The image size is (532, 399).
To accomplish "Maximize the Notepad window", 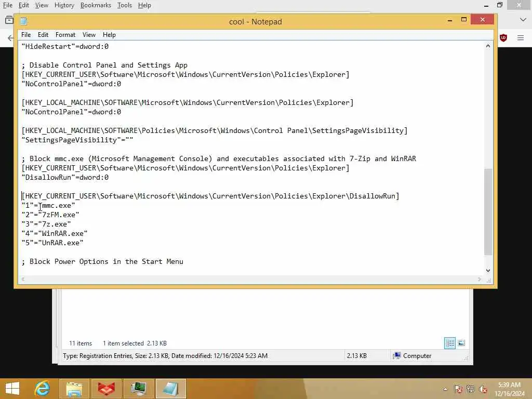I will (x=464, y=20).
